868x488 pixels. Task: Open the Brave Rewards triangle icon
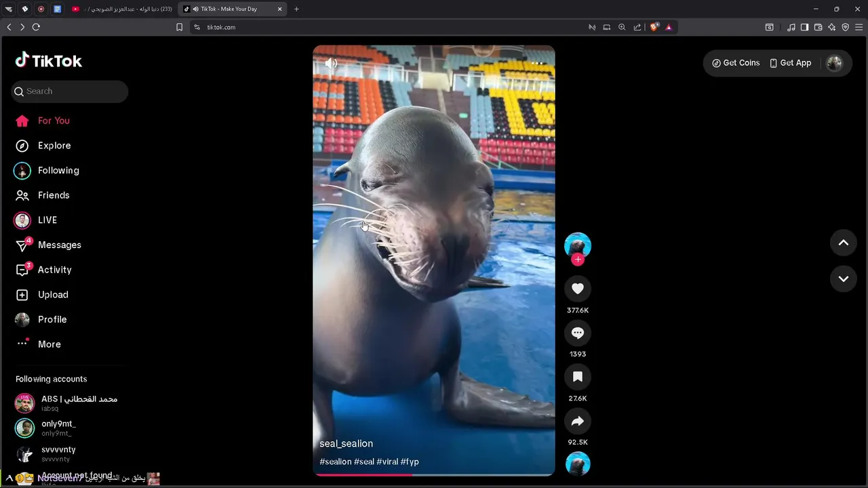click(669, 27)
